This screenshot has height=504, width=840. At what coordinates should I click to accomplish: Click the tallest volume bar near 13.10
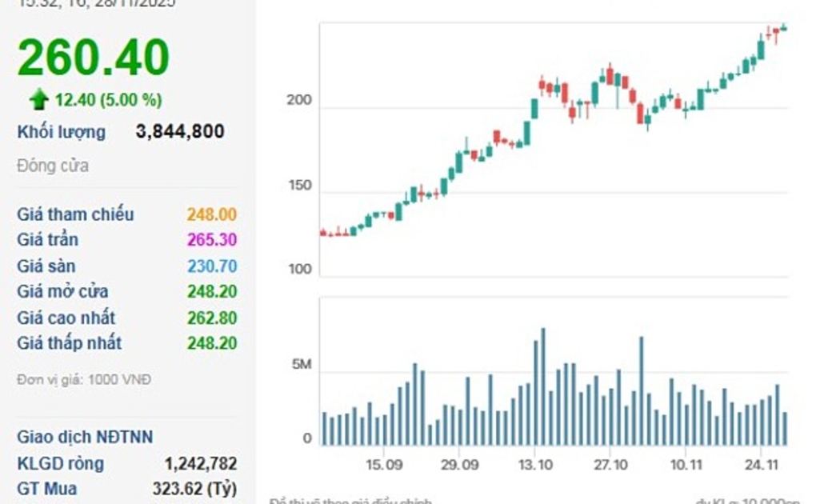pos(543,386)
